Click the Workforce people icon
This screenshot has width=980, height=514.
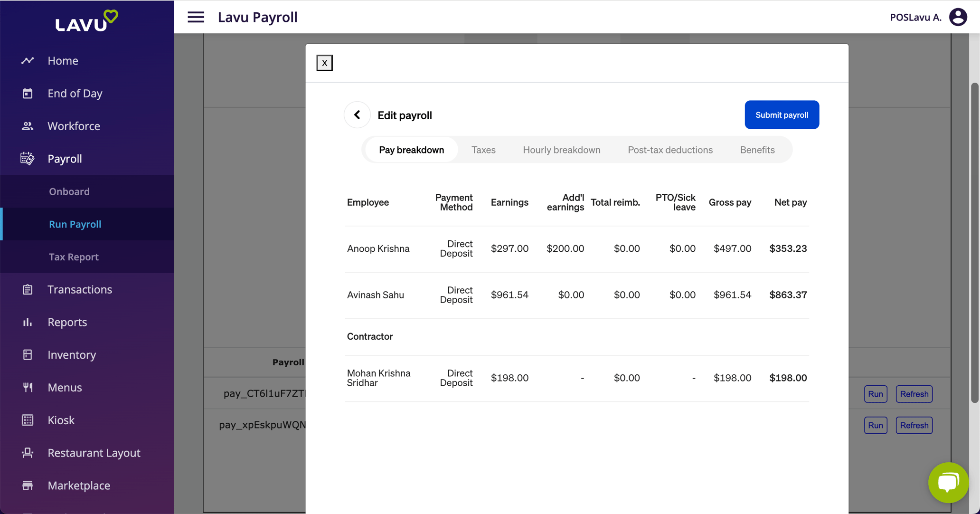click(x=27, y=126)
